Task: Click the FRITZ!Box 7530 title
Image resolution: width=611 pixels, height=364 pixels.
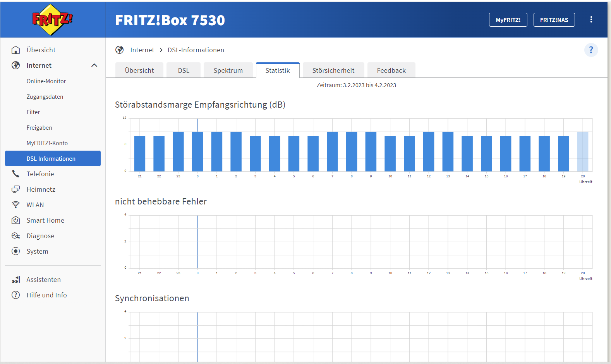Action: pyautogui.click(x=170, y=20)
